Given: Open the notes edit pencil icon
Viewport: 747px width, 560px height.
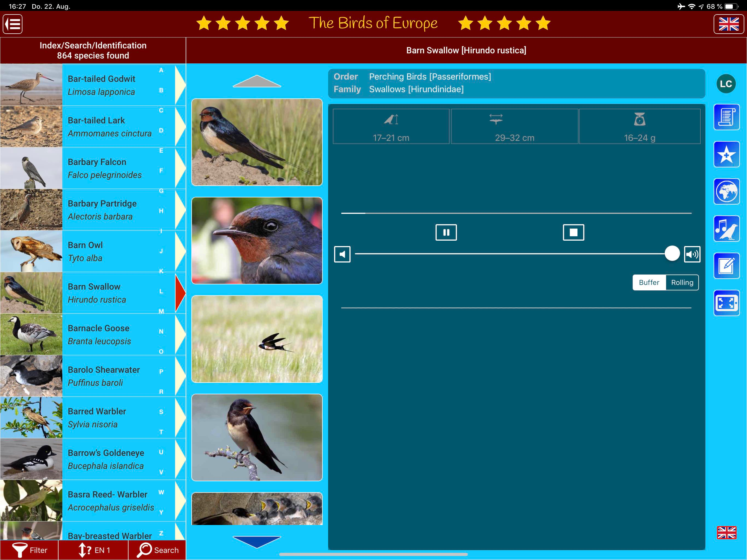Looking at the screenshot, I should (726, 266).
